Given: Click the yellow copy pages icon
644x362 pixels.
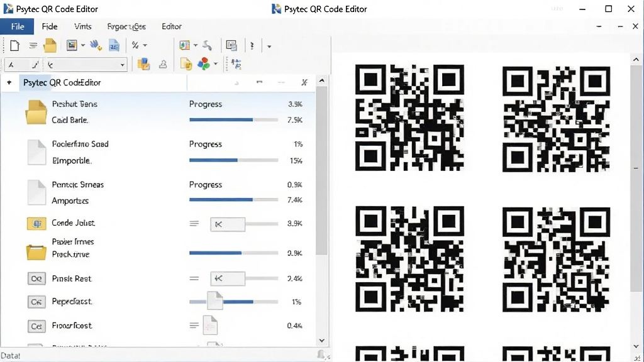Looking at the screenshot, I should coord(186,64).
